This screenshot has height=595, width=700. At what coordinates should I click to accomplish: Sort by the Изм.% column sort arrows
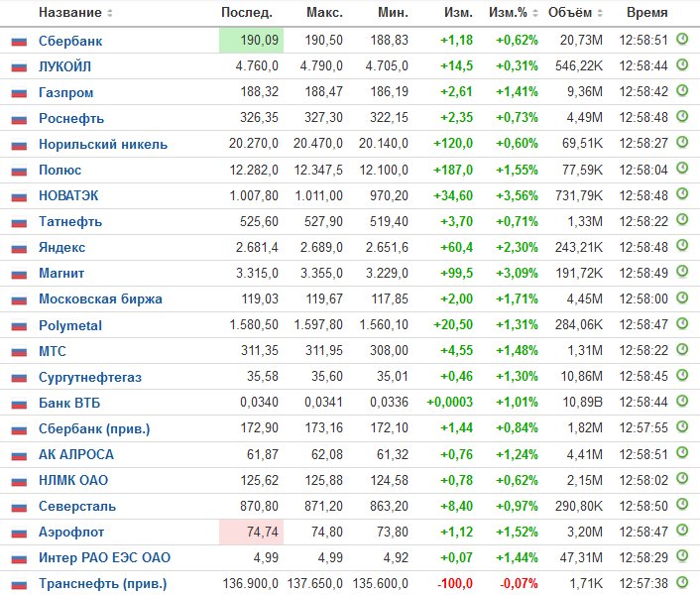click(x=535, y=13)
